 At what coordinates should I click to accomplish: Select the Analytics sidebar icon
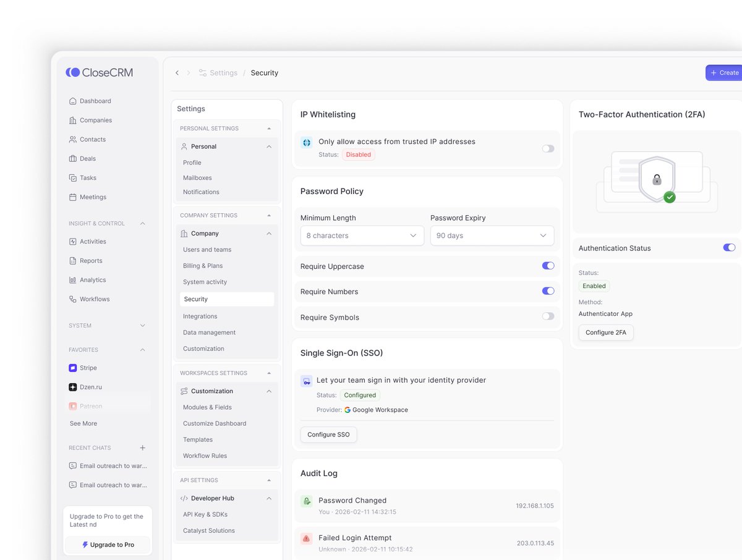pos(74,279)
